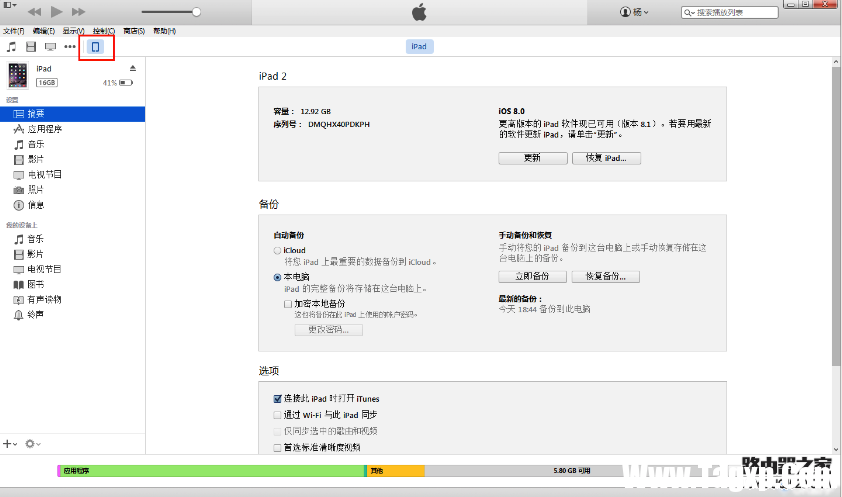Viewport: 842px width, 497px height.
Task: Skip forward to next track
Action: click(78, 12)
